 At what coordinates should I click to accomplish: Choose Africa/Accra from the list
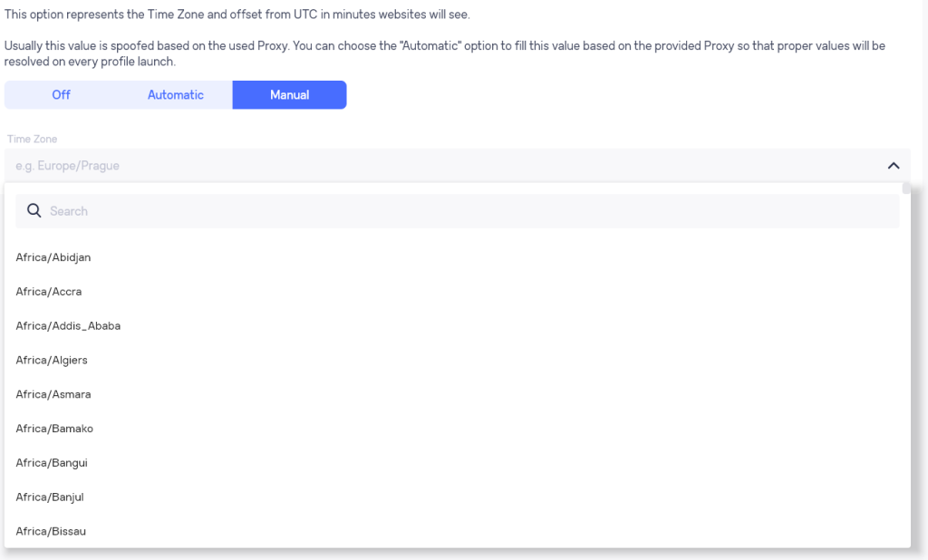pos(457,292)
